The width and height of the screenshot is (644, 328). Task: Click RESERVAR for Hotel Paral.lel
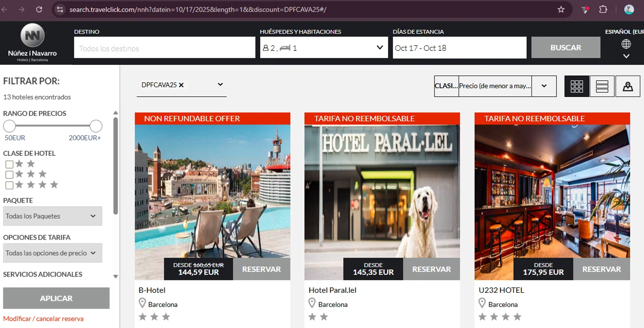click(431, 269)
